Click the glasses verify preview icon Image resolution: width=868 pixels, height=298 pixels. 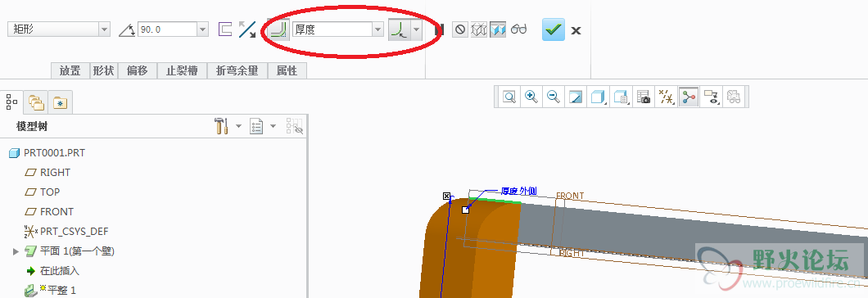click(518, 29)
